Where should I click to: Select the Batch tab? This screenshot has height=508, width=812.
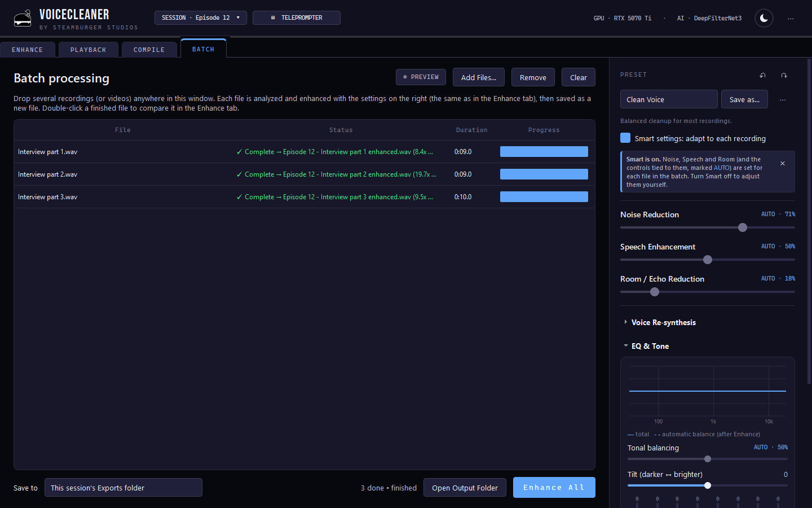204,49
